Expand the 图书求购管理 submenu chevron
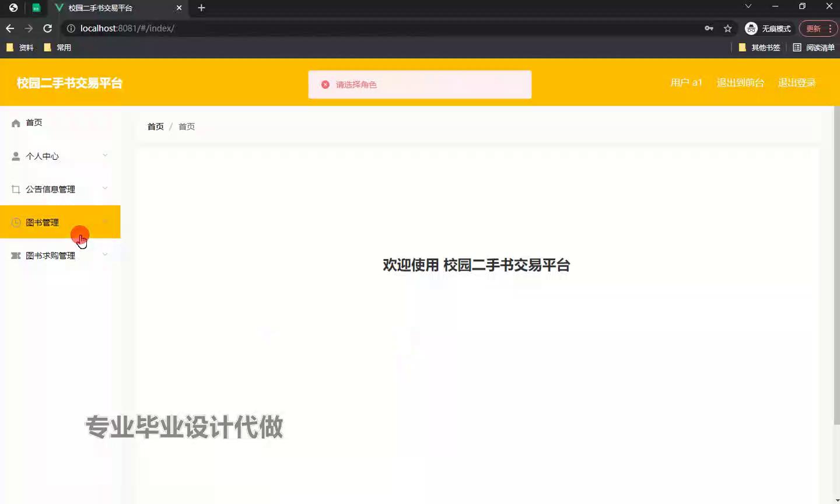Screen dimensions: 840x504 pyautogui.click(x=105, y=254)
